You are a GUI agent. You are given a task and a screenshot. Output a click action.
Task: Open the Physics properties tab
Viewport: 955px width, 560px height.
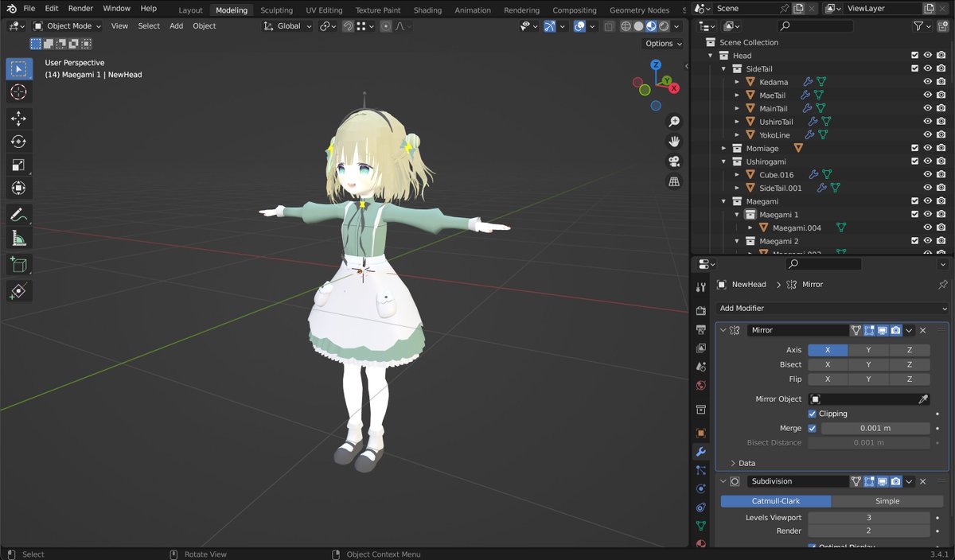point(701,488)
